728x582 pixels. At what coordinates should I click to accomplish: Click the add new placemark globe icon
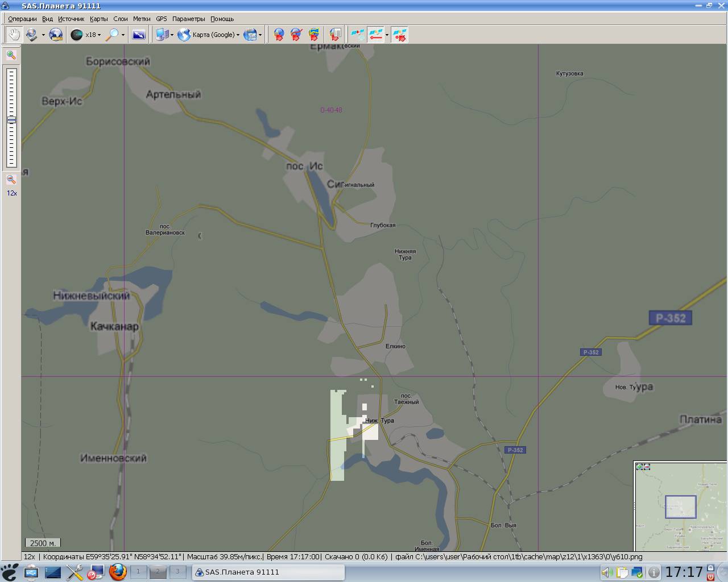(279, 35)
